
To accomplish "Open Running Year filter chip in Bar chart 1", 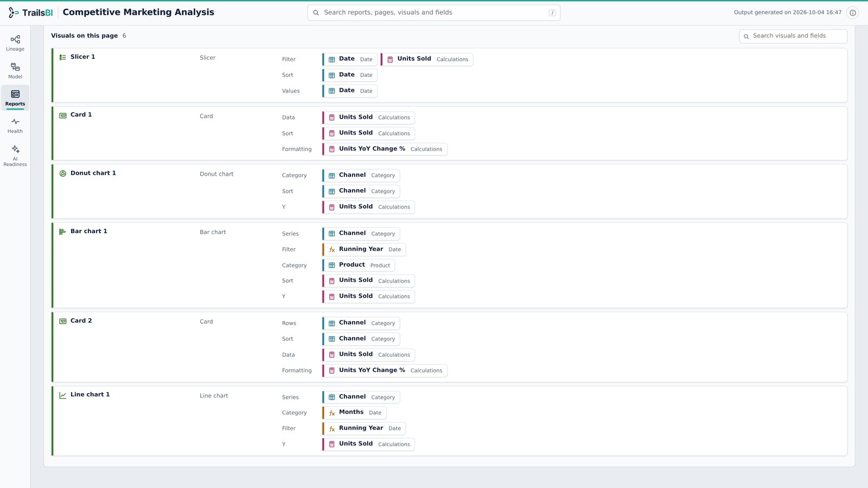I will pyautogui.click(x=364, y=249).
